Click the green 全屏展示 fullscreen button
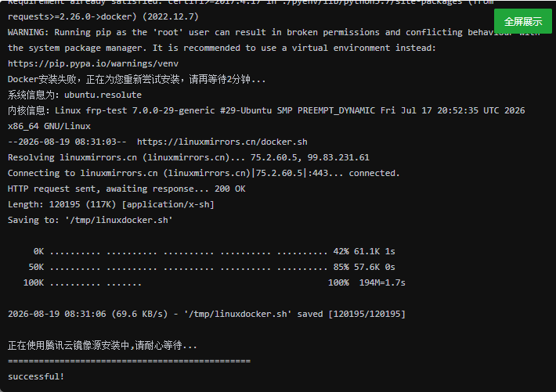Viewport: 556px width, 392px height. coord(523,21)
